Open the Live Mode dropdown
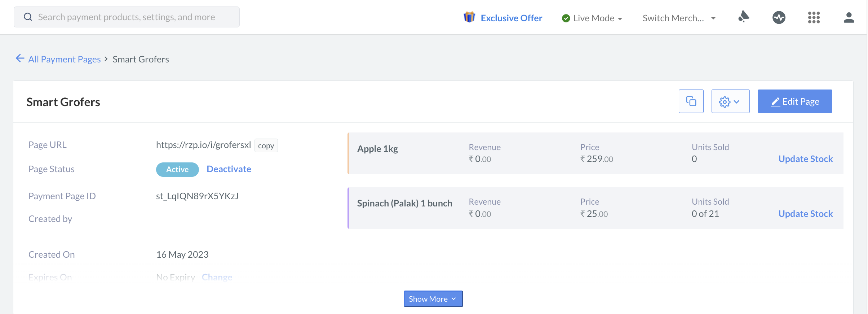 pyautogui.click(x=592, y=18)
